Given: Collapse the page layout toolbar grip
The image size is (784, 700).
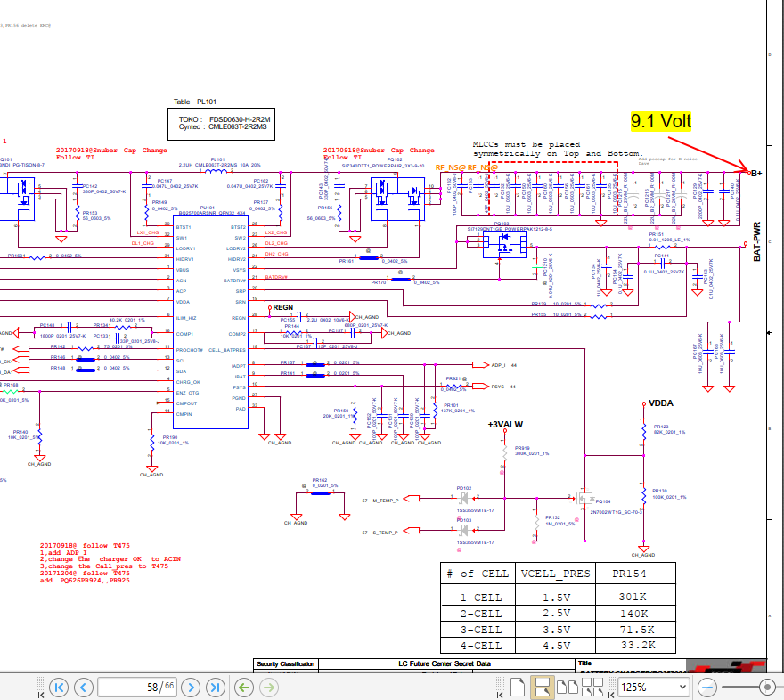Looking at the screenshot, I should coord(500,688).
